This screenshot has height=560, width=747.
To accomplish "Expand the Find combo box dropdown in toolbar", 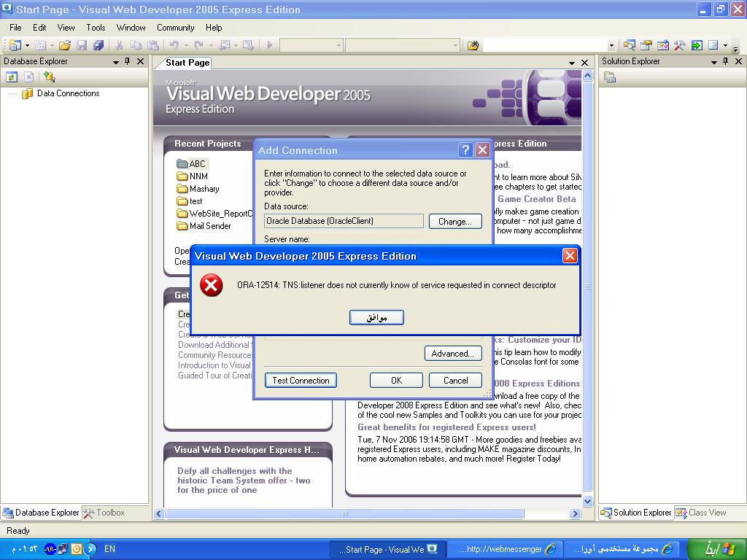I will point(611,45).
